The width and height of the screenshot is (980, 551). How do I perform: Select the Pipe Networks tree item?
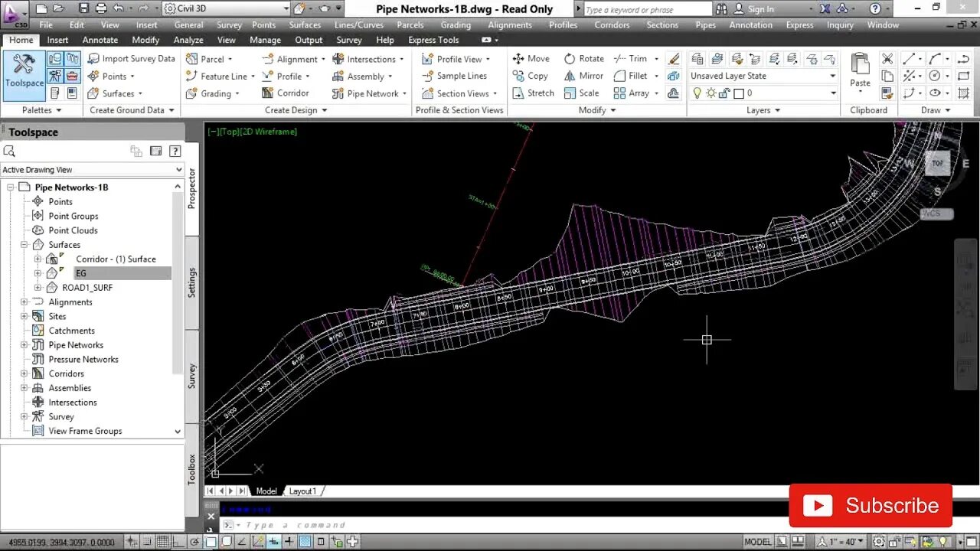(x=76, y=345)
